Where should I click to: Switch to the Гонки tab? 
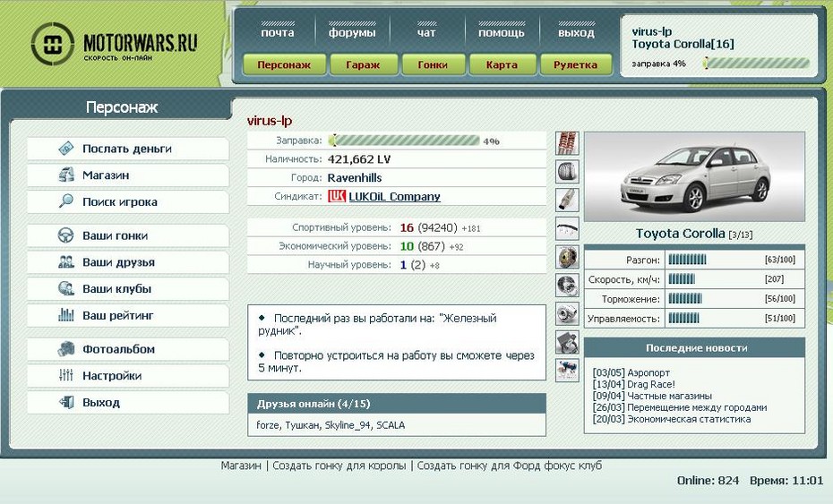(433, 64)
